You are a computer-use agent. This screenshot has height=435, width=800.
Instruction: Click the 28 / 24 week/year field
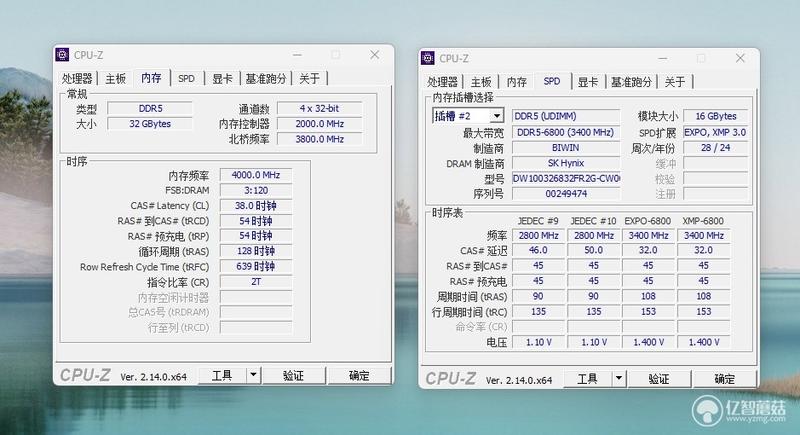pyautogui.click(x=715, y=147)
